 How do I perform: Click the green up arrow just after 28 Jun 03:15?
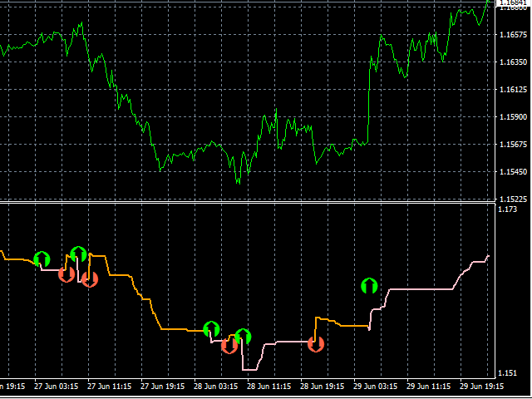[212, 329]
